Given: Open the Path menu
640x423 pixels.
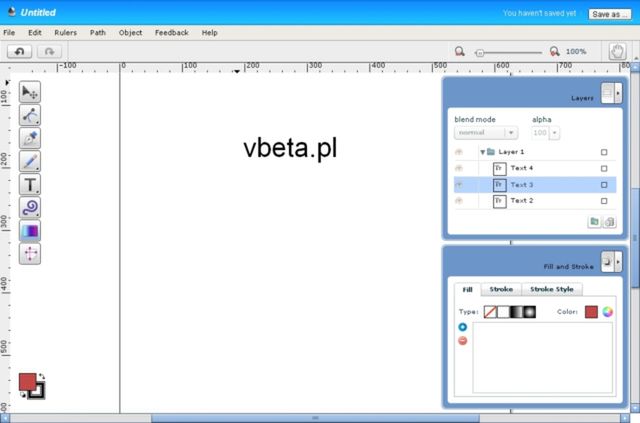Looking at the screenshot, I should tap(98, 33).
